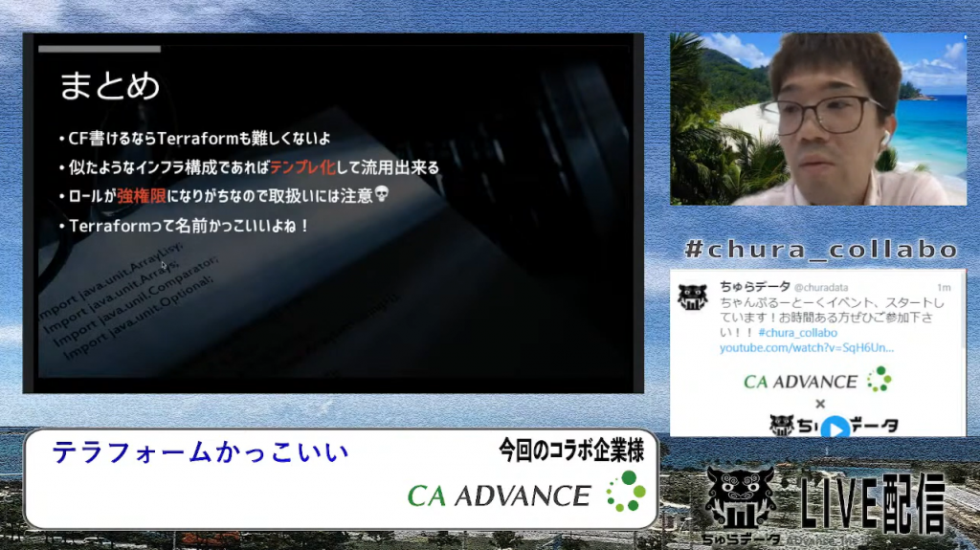Click the ちゅらデータ shisa avatar in tweet

point(693,297)
